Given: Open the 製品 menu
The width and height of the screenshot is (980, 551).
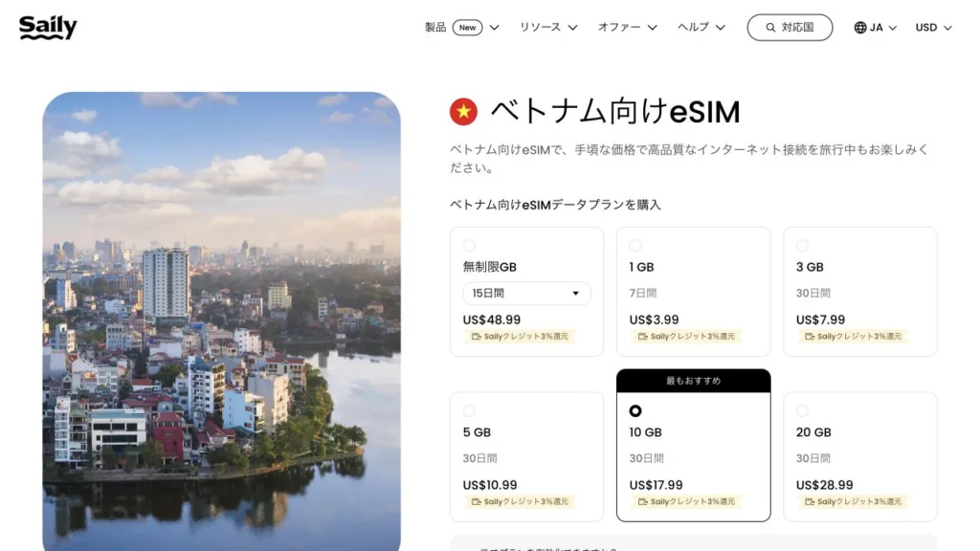Looking at the screenshot, I should click(x=462, y=28).
